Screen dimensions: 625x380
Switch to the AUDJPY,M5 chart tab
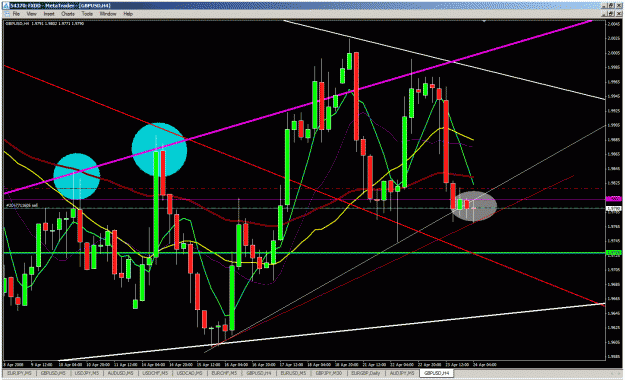[402, 373]
